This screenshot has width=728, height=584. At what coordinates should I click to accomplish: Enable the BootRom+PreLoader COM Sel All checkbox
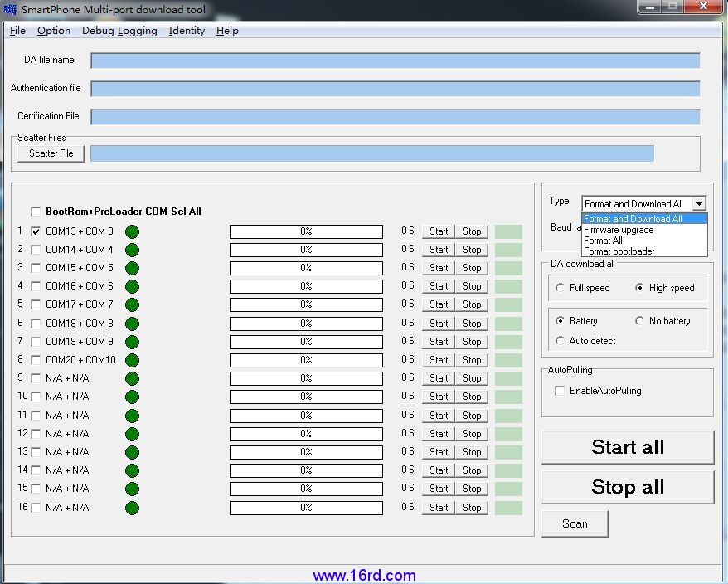click(x=36, y=212)
